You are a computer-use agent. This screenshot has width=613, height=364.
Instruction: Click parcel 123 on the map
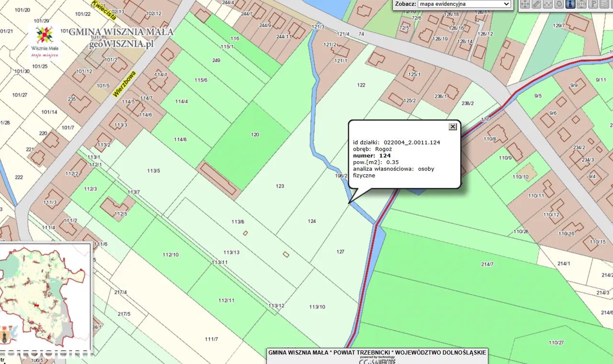280,186
